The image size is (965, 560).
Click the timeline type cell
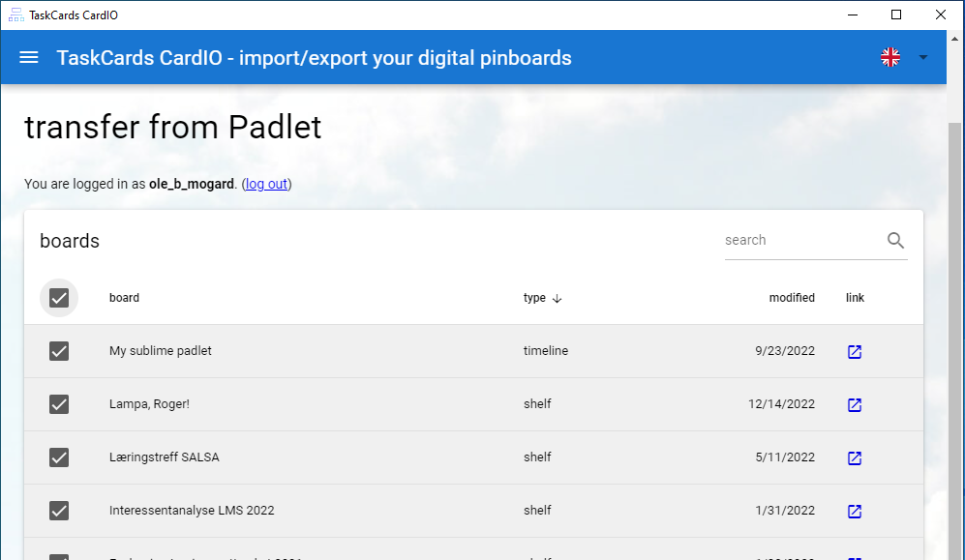pos(546,350)
